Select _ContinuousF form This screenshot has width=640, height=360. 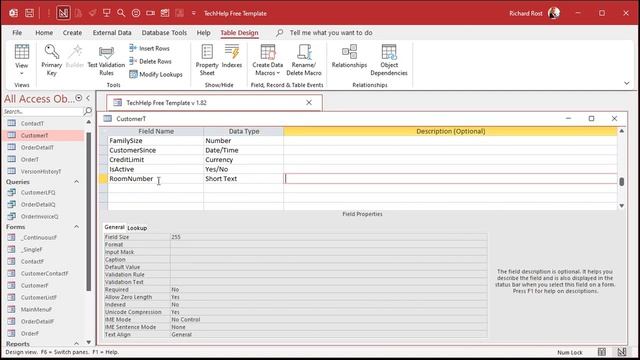click(39, 237)
